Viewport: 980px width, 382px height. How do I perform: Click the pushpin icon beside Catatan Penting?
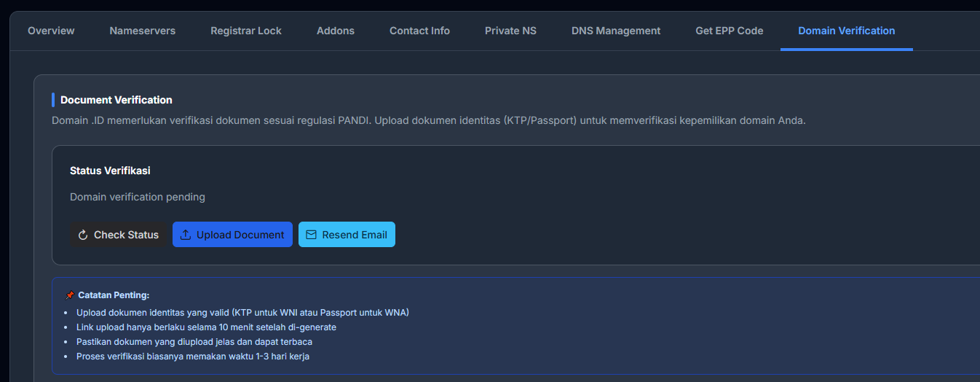click(70, 295)
